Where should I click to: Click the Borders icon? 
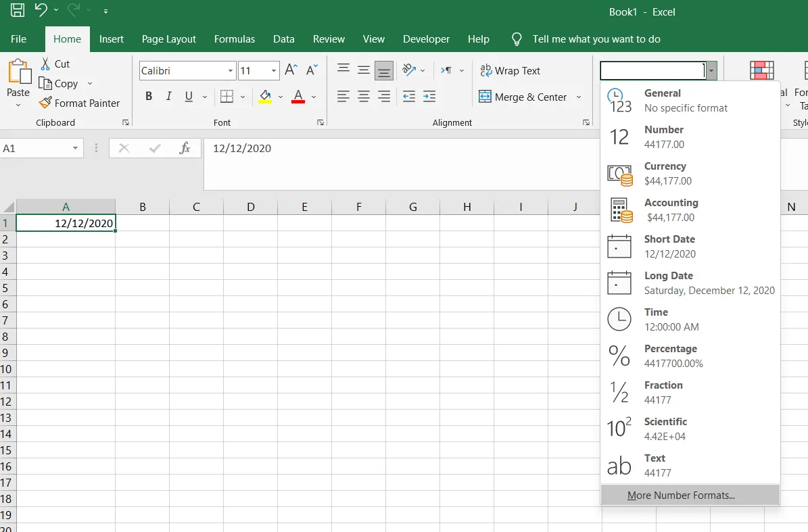point(227,96)
